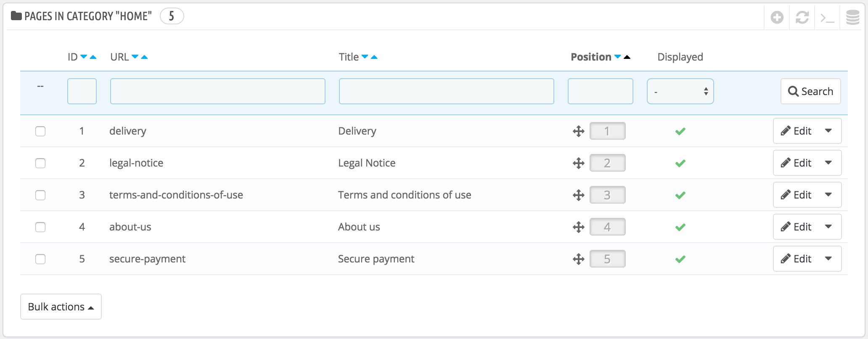This screenshot has height=339, width=868.
Task: Refresh the pages list
Action: (802, 17)
